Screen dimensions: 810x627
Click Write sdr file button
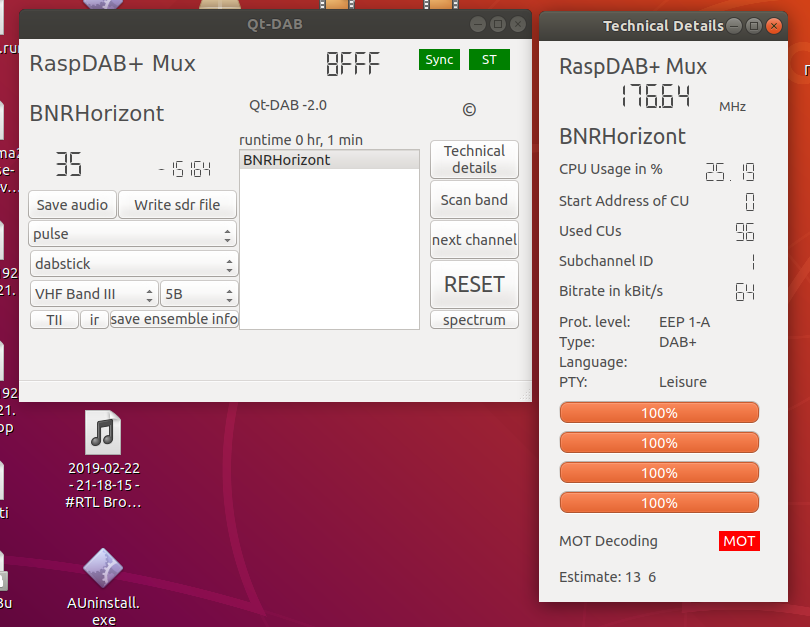(177, 205)
